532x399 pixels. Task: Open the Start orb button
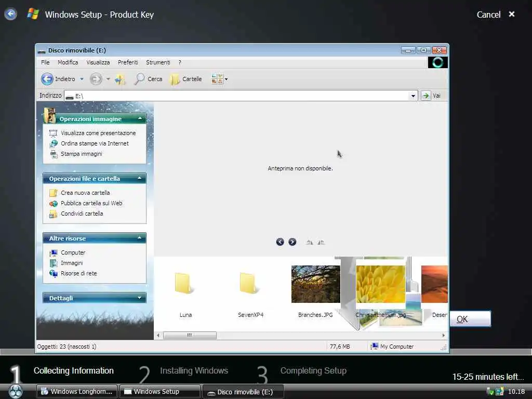coord(16,391)
